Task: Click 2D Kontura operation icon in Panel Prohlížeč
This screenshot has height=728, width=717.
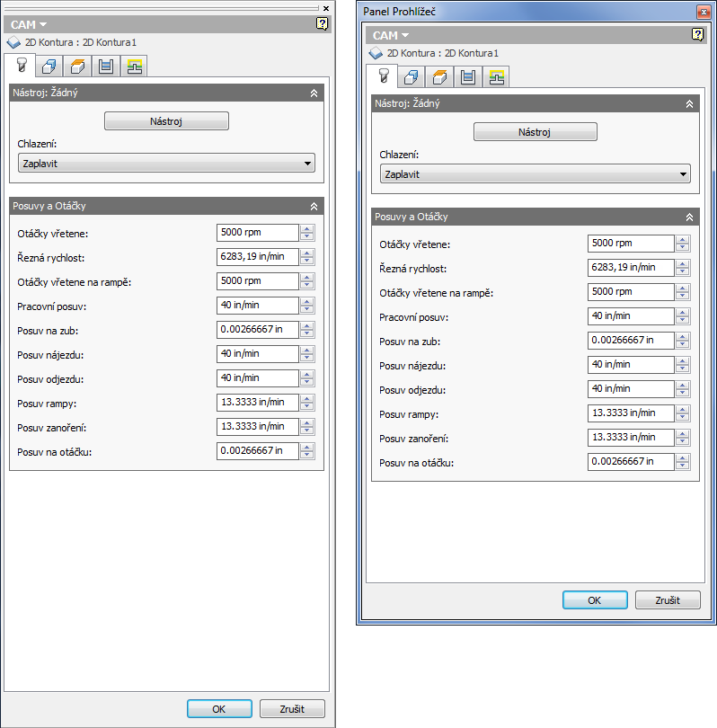Action: tap(376, 53)
